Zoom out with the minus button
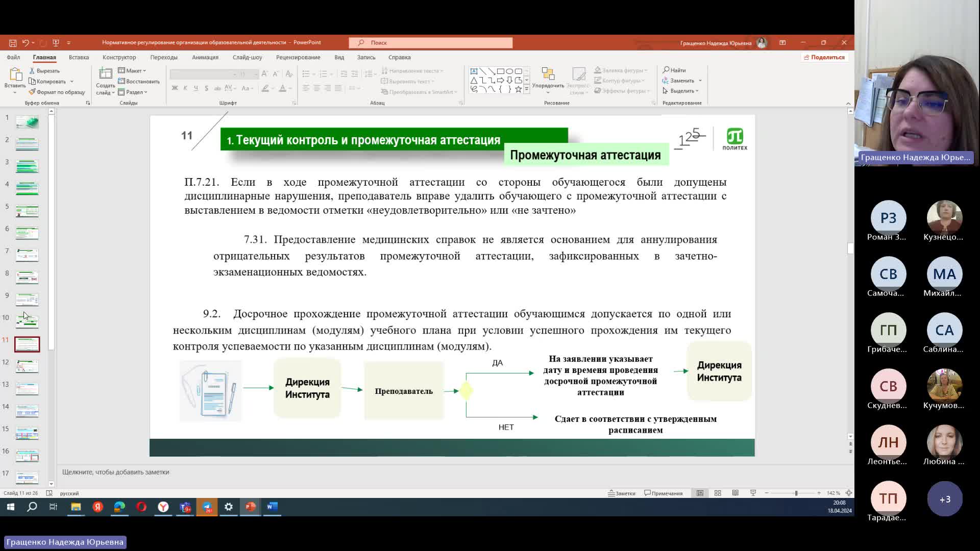This screenshot has height=551, width=980. coord(767,493)
